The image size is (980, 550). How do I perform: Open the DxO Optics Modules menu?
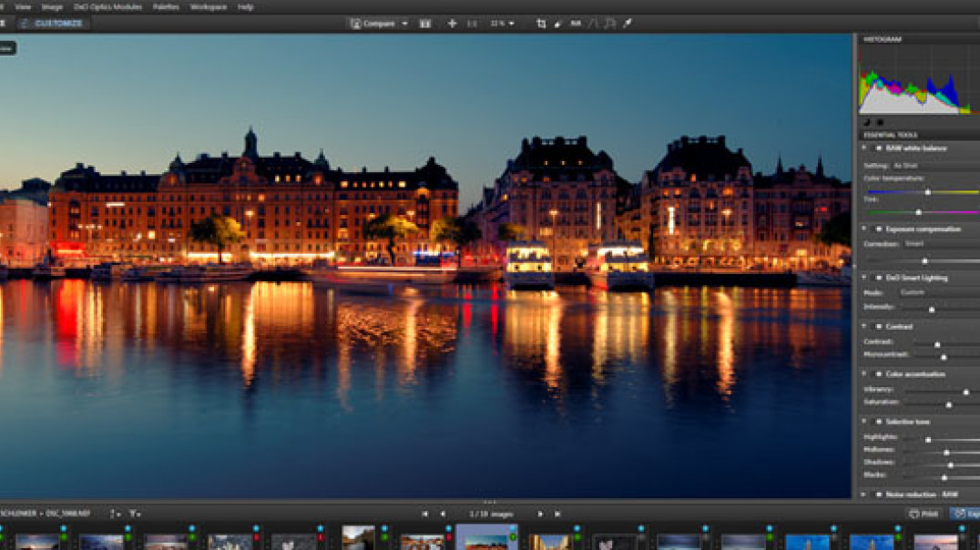(x=107, y=7)
